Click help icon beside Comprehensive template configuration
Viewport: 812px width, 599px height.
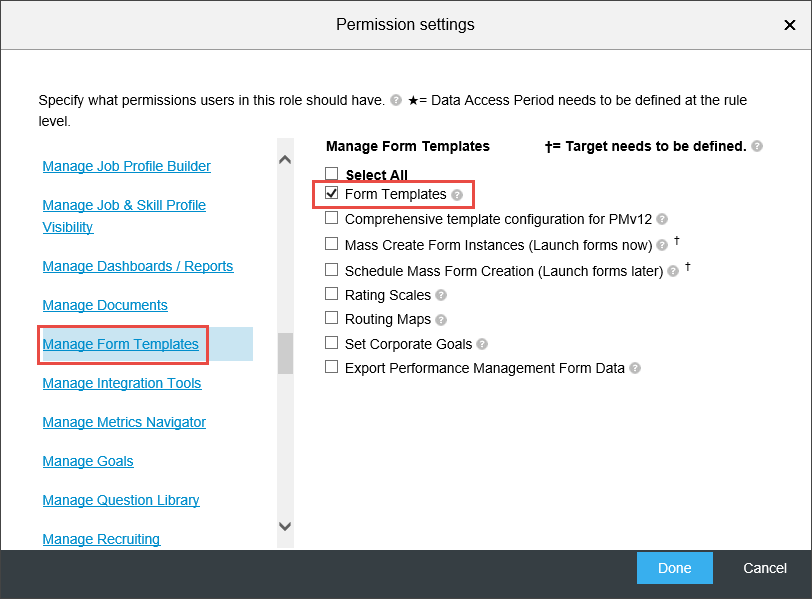[x=662, y=219]
